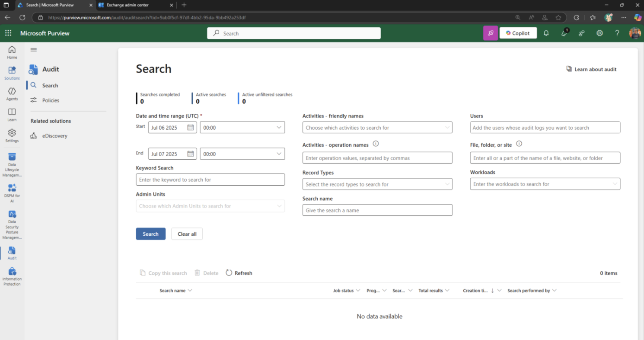Image resolution: width=644 pixels, height=340 pixels.
Task: Open the app launcher waffle icon
Action: click(x=8, y=33)
